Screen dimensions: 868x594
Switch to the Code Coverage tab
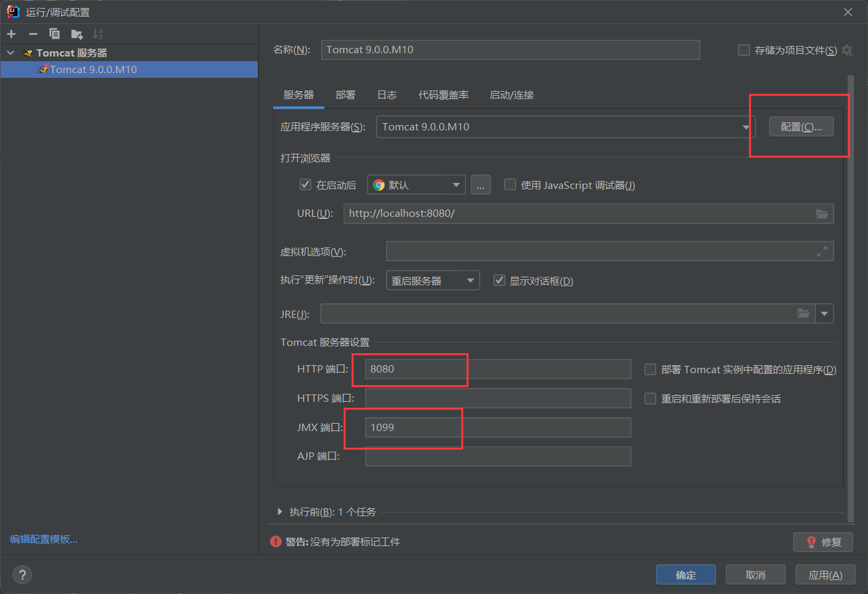click(443, 95)
